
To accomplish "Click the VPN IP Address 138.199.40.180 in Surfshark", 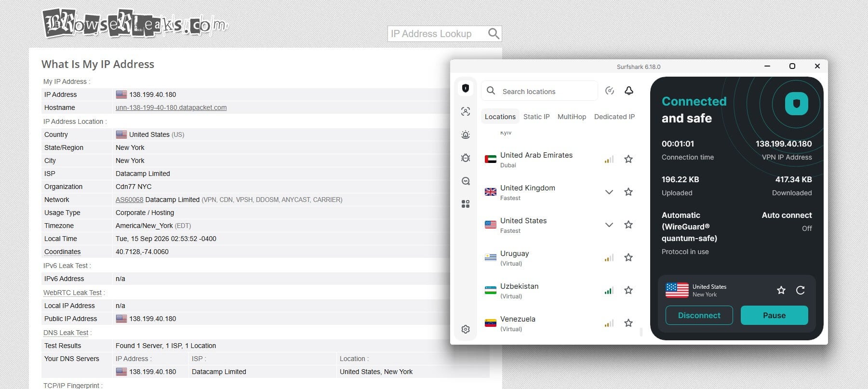I will coord(784,144).
